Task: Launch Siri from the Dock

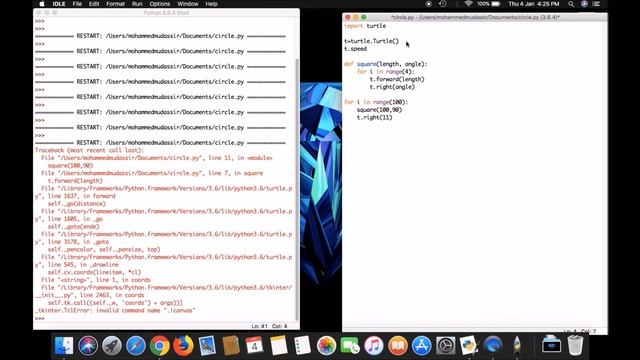Action: click(88, 346)
